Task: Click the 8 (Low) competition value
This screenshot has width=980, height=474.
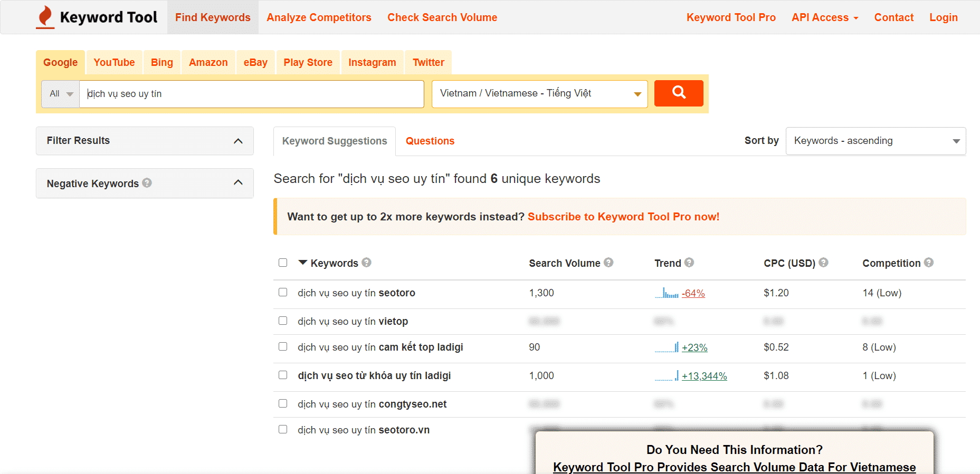Action: pos(879,347)
